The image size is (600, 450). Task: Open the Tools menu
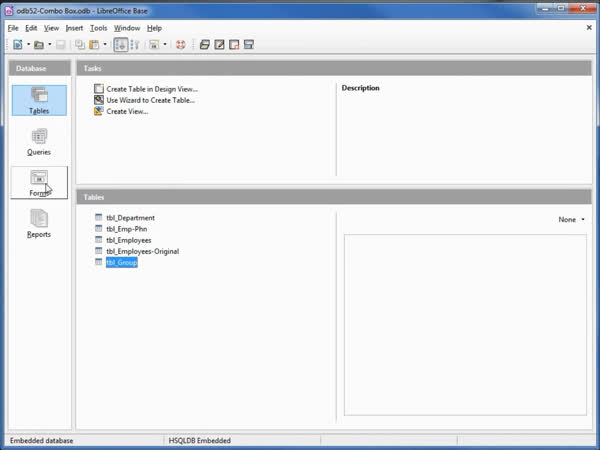click(98, 28)
